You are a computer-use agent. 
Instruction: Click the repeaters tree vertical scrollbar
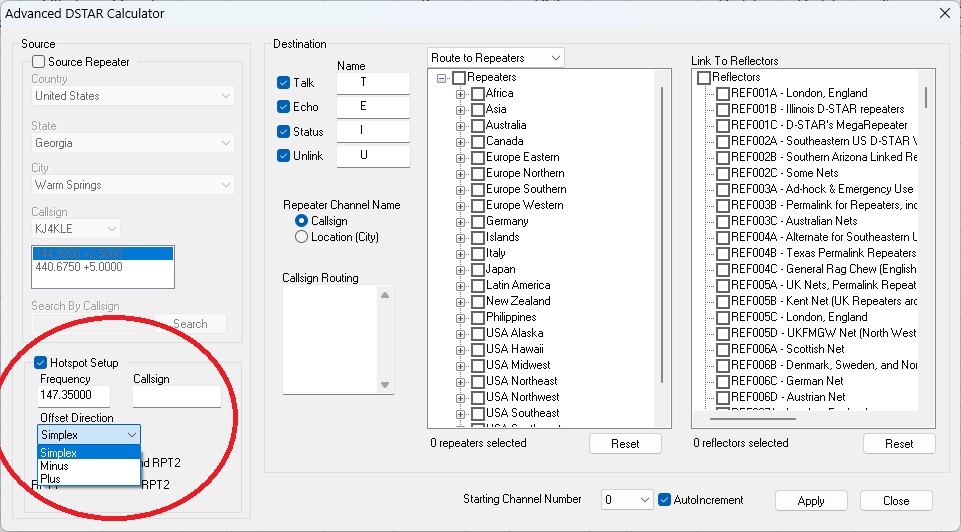point(662,235)
